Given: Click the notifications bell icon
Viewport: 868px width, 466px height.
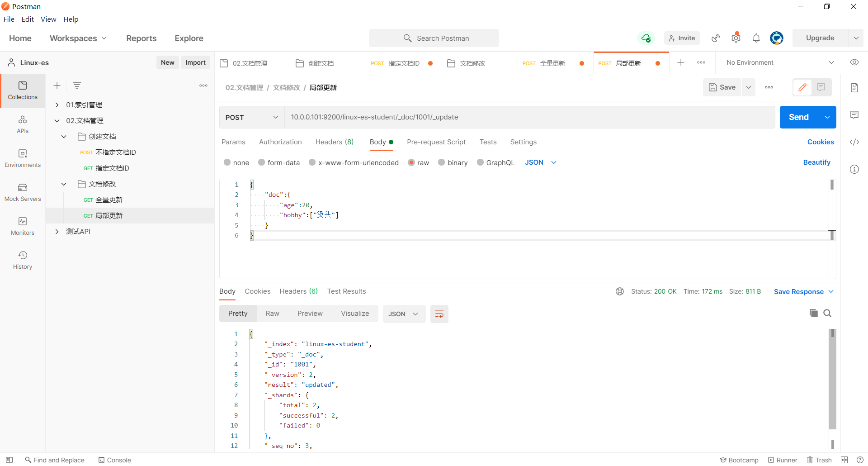Looking at the screenshot, I should [756, 38].
